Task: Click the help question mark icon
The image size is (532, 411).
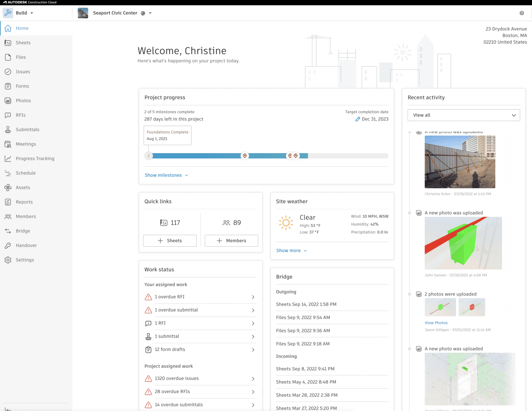Action: pyautogui.click(x=522, y=13)
